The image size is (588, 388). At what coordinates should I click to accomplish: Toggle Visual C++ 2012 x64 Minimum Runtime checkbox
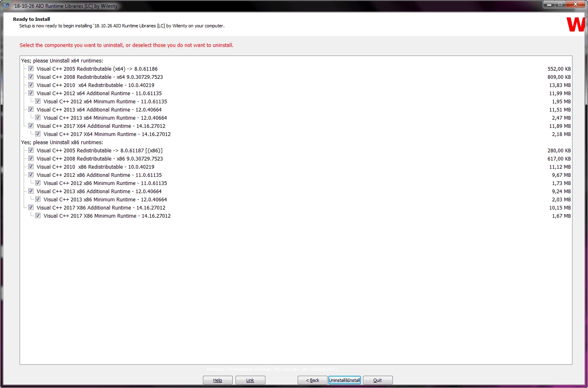pos(38,101)
